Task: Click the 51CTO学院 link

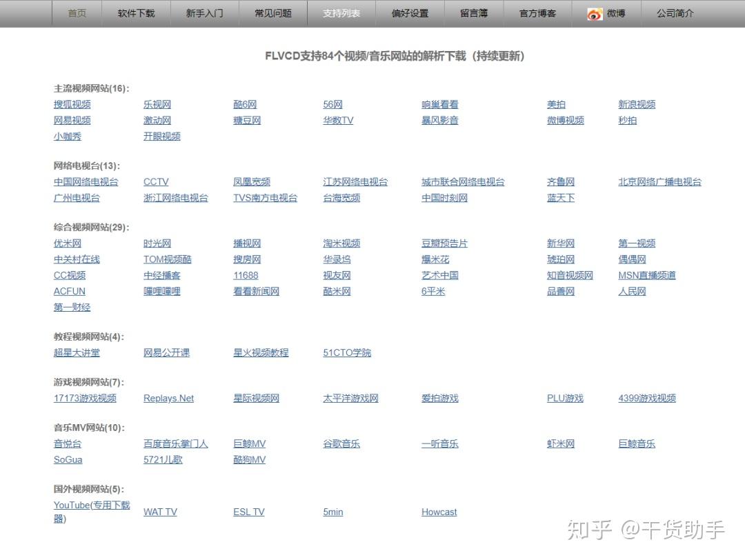Action: point(347,353)
